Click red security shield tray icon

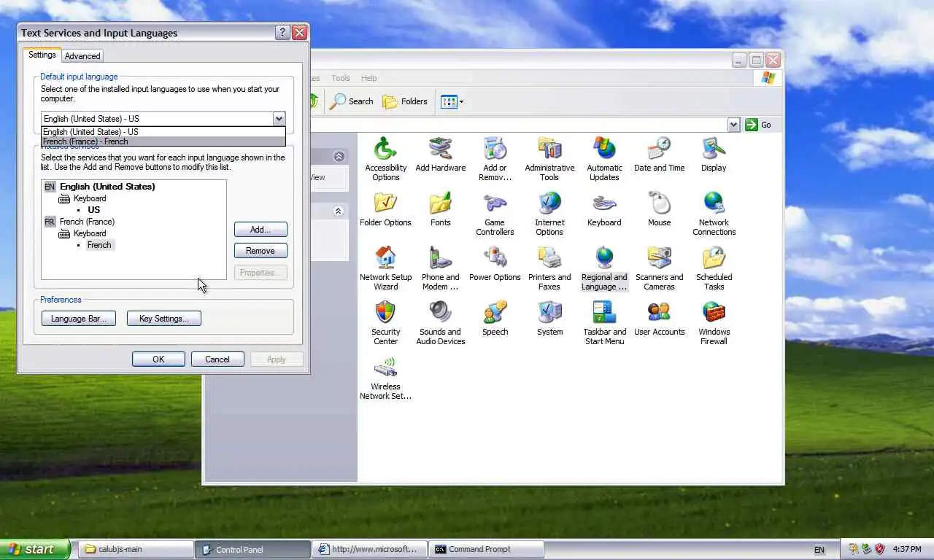(x=880, y=549)
